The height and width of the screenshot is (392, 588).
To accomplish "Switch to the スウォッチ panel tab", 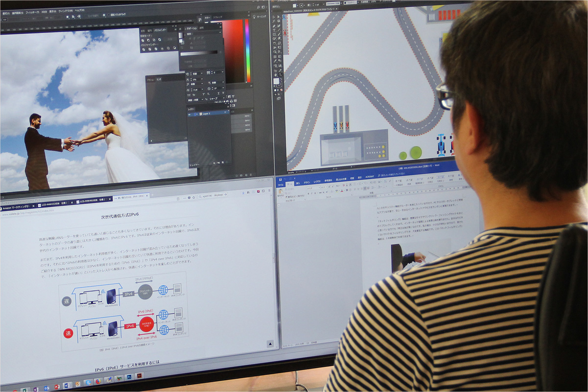I will coord(218,17).
